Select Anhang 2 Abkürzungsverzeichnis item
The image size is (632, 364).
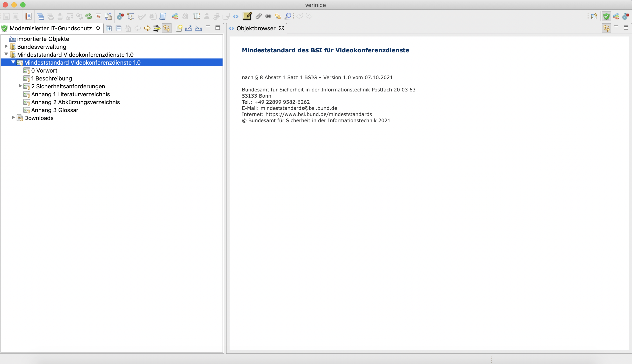(75, 102)
